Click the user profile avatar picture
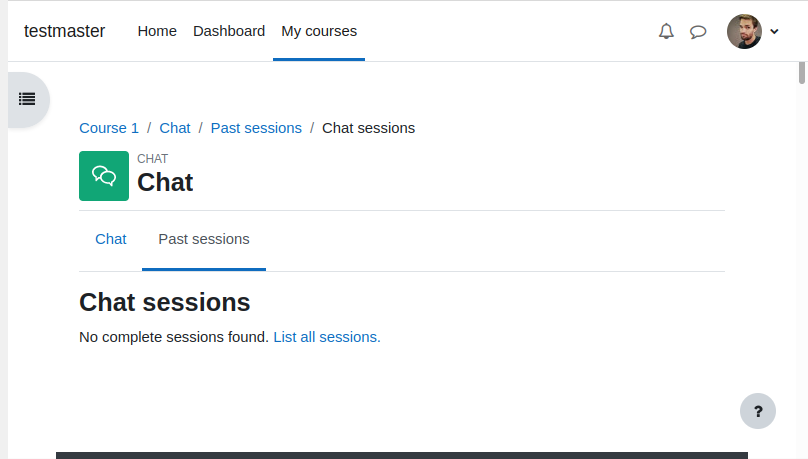 point(744,31)
